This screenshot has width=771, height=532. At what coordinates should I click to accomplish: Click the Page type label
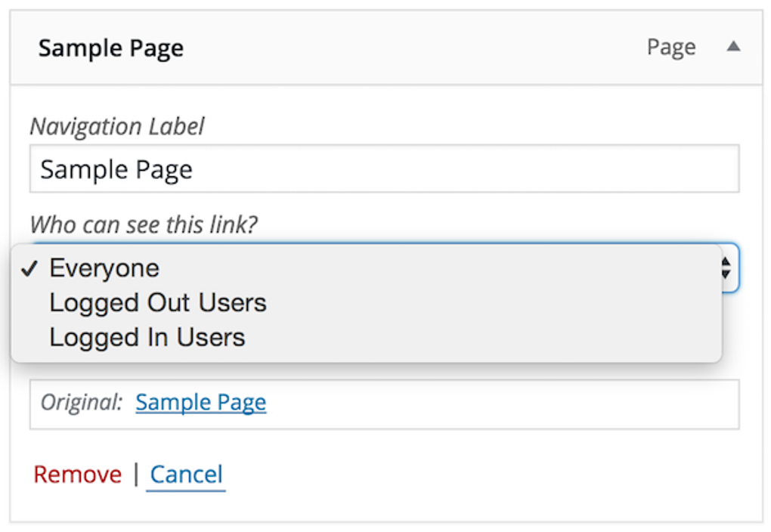click(670, 46)
